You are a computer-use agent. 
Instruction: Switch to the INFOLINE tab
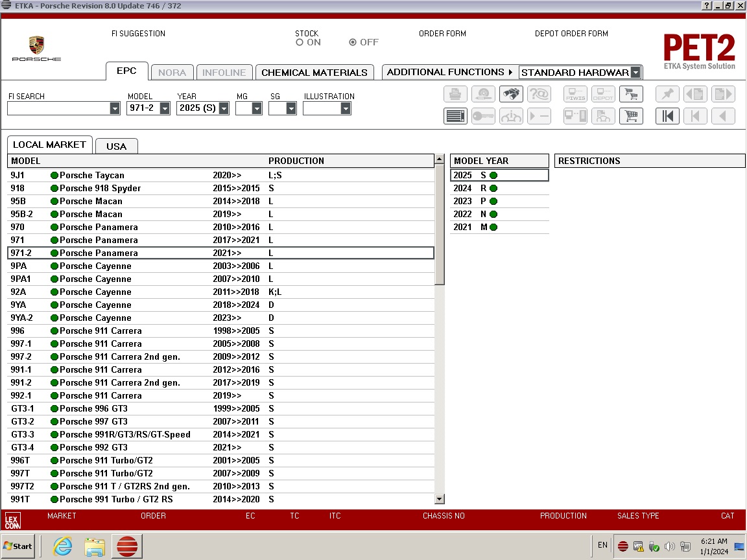pos(224,73)
